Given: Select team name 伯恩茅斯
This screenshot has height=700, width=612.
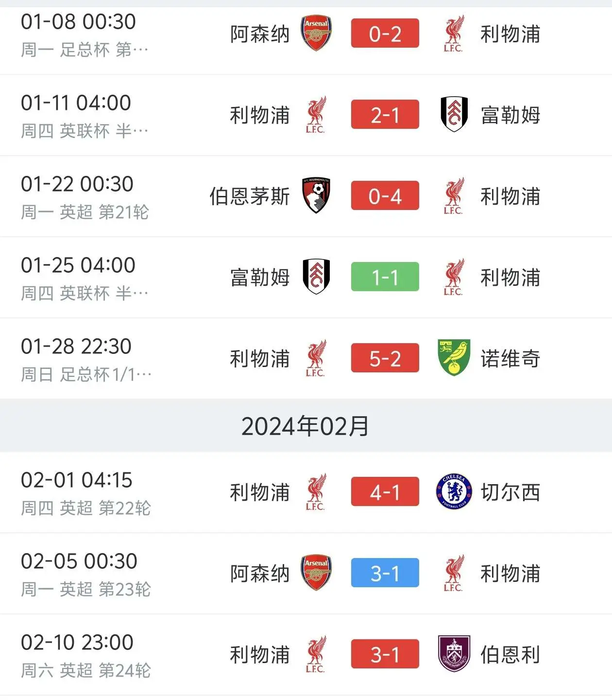Looking at the screenshot, I should coord(250,196).
